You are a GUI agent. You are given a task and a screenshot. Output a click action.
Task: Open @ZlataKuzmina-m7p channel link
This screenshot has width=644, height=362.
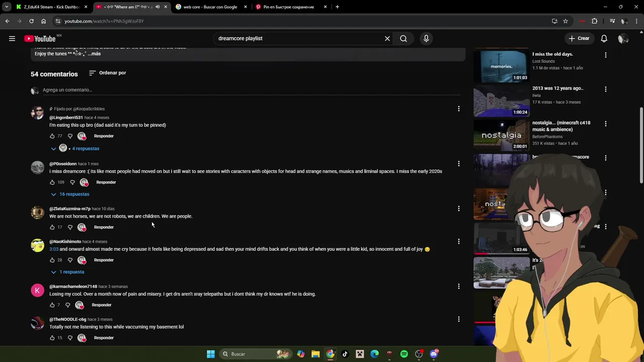tap(70, 209)
